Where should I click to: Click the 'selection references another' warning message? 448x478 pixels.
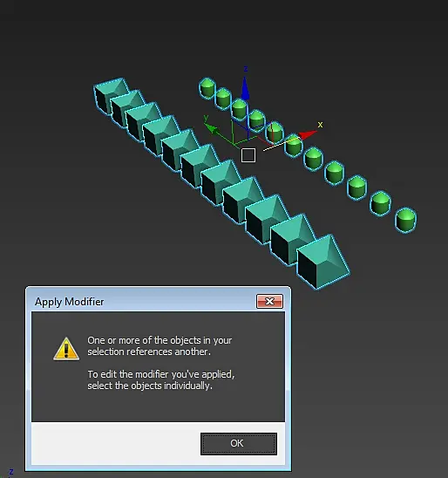pos(149,352)
